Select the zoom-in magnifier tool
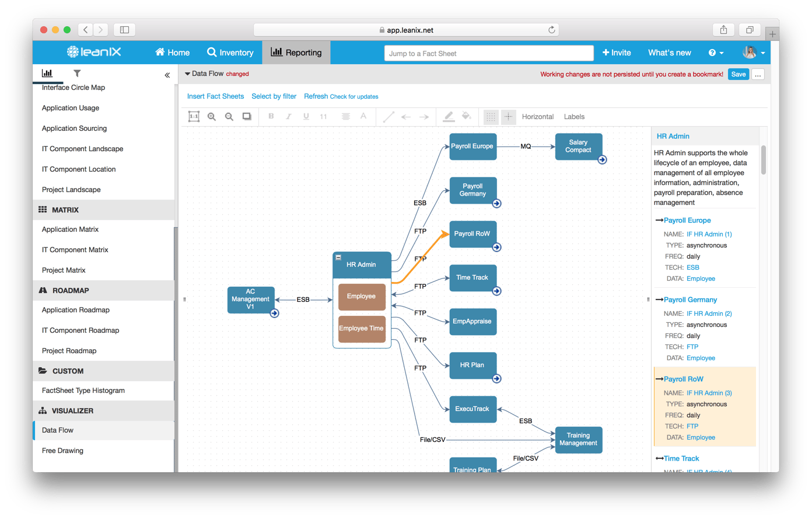This screenshot has width=812, height=519. pyautogui.click(x=212, y=116)
